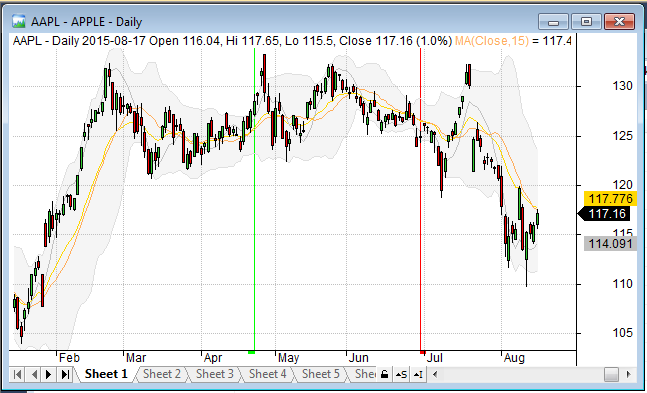Click the green range start marker line
The width and height of the screenshot is (647, 393).
point(254,199)
